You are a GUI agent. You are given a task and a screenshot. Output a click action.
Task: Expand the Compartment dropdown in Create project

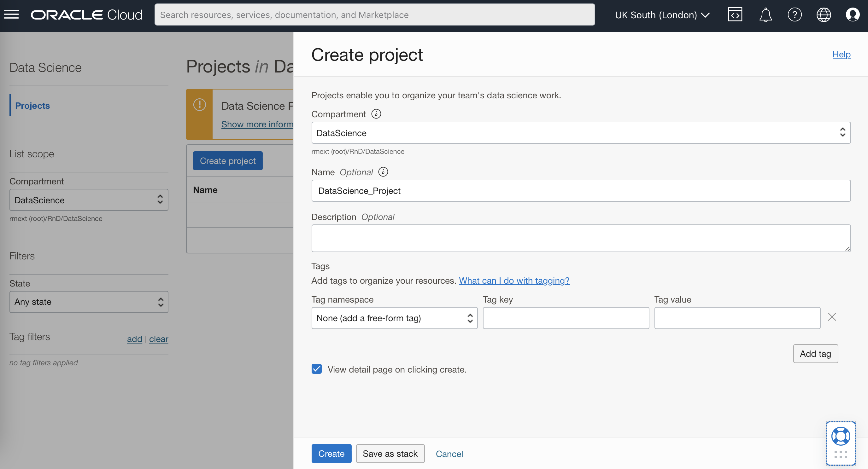(581, 133)
